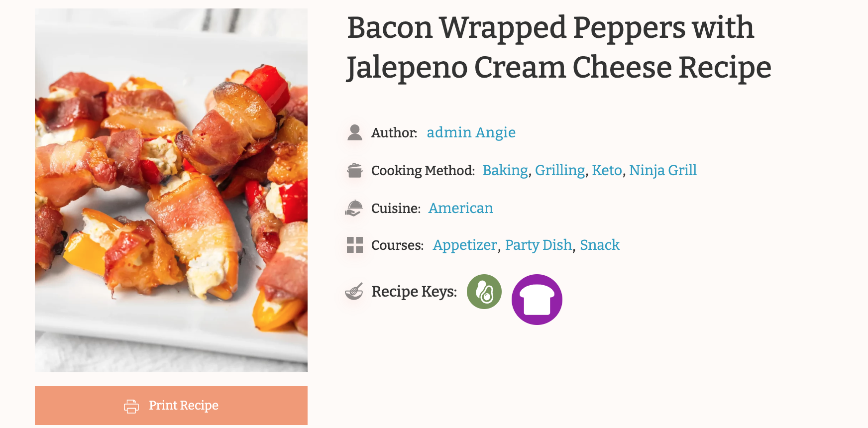Click the courses grid icon
The image size is (868, 428).
point(355,245)
